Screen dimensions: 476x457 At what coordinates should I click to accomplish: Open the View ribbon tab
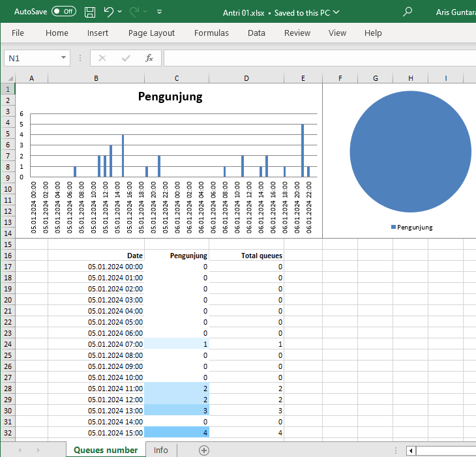(x=337, y=33)
